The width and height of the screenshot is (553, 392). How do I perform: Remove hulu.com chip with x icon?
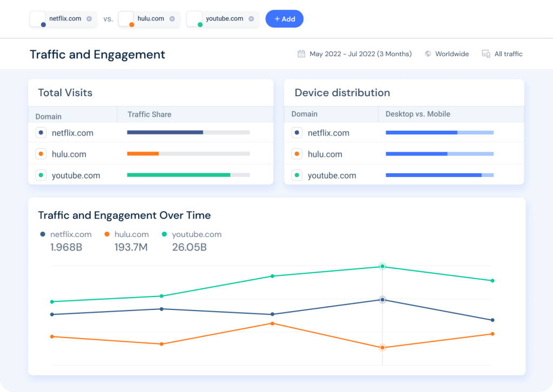(x=172, y=19)
